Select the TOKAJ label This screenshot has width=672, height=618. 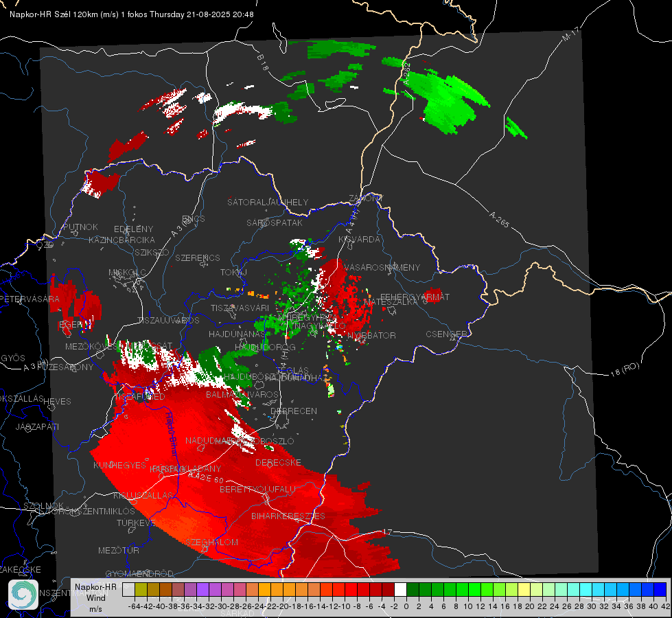(233, 273)
